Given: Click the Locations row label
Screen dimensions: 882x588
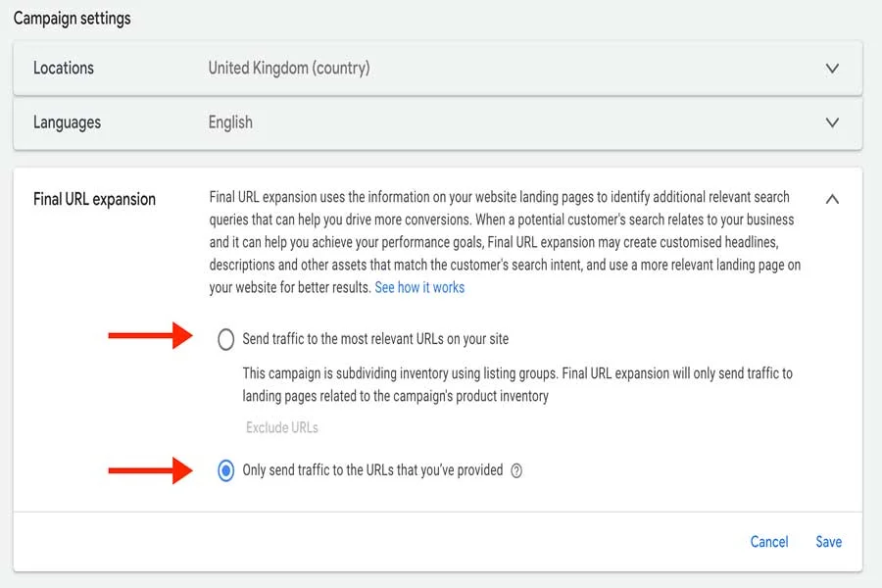Looking at the screenshot, I should pyautogui.click(x=64, y=69).
